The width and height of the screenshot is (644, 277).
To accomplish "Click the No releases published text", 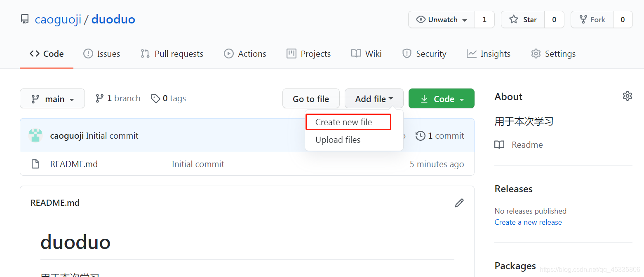I will coord(530,211).
